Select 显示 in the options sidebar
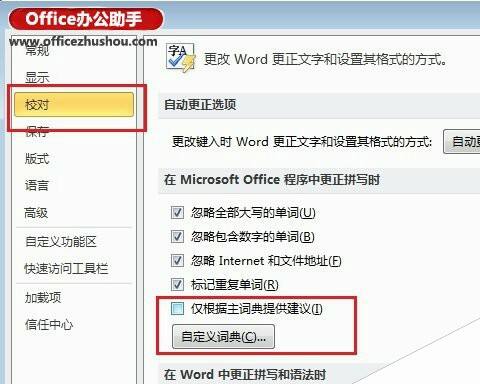Image resolution: width=480 pixels, height=384 pixels. pyautogui.click(x=37, y=77)
